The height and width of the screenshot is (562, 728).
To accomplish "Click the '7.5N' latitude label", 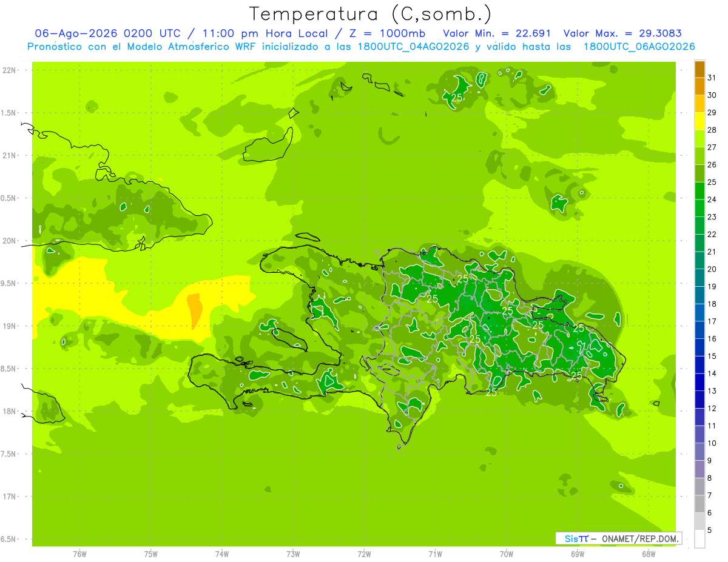I will 9,454.
